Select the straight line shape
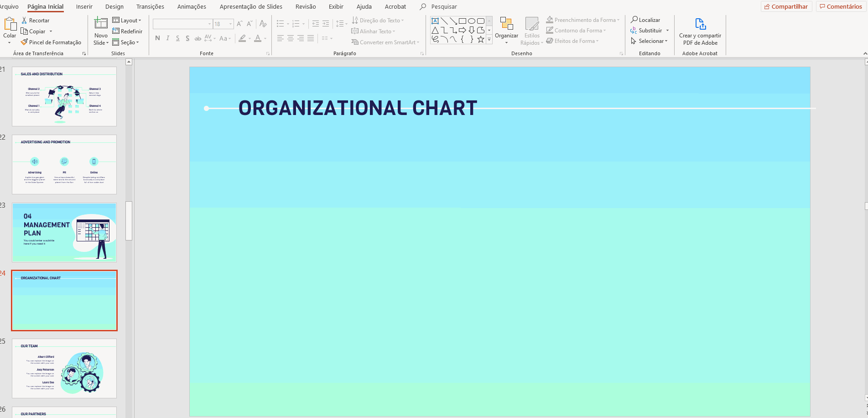The height and width of the screenshot is (418, 868). 444,21
